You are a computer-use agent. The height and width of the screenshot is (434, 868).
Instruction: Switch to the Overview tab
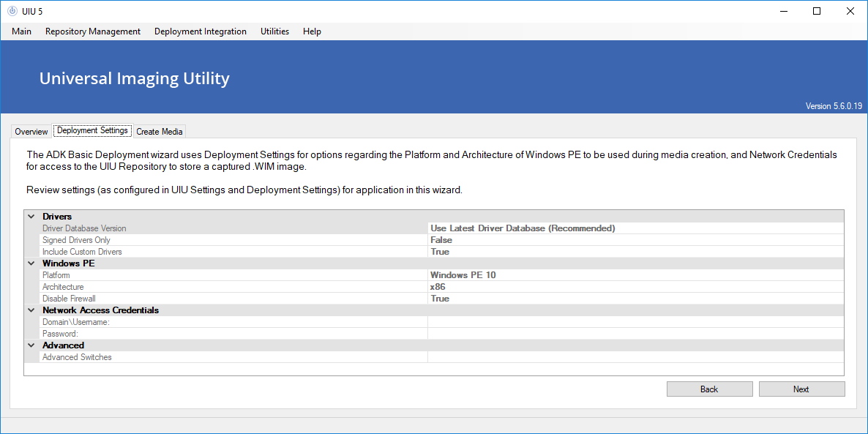[x=31, y=132]
